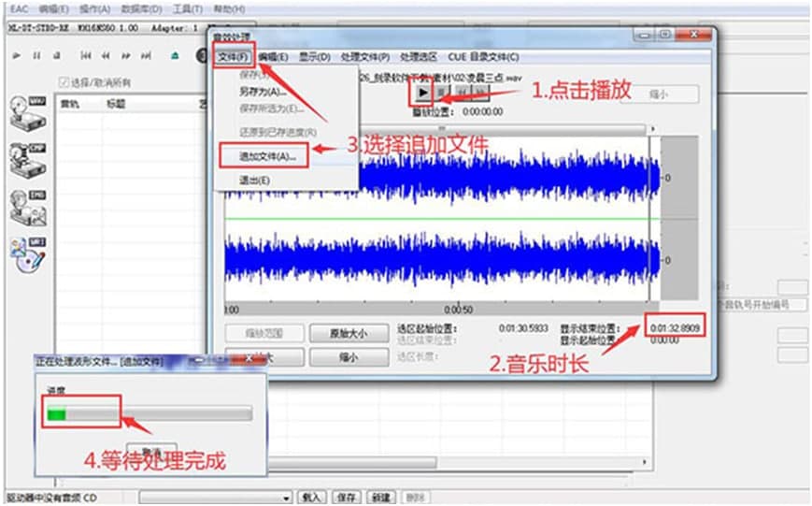Screen dimensions: 812x506
Task: Click the 缩小 button below 原始大小
Action: (x=349, y=357)
